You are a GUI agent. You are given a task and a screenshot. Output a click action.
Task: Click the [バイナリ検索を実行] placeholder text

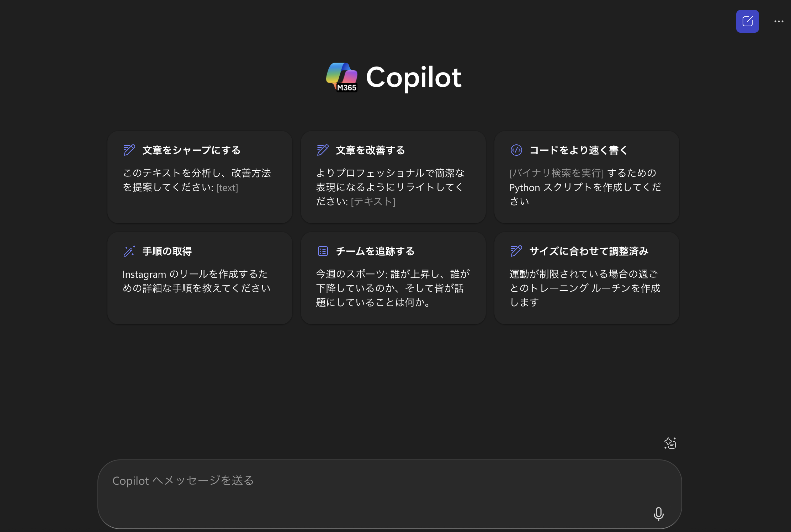point(557,173)
